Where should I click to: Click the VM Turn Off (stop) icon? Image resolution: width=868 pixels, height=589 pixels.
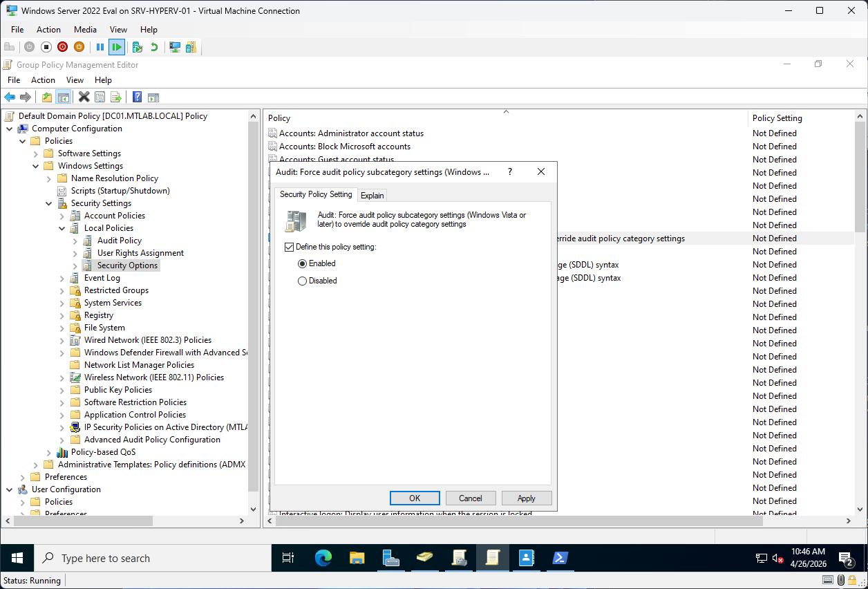[x=46, y=47]
